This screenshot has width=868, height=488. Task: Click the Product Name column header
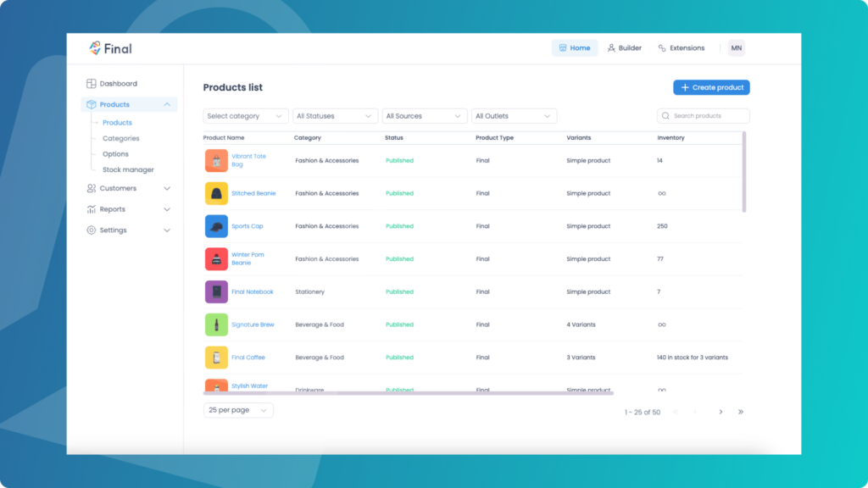click(x=224, y=138)
